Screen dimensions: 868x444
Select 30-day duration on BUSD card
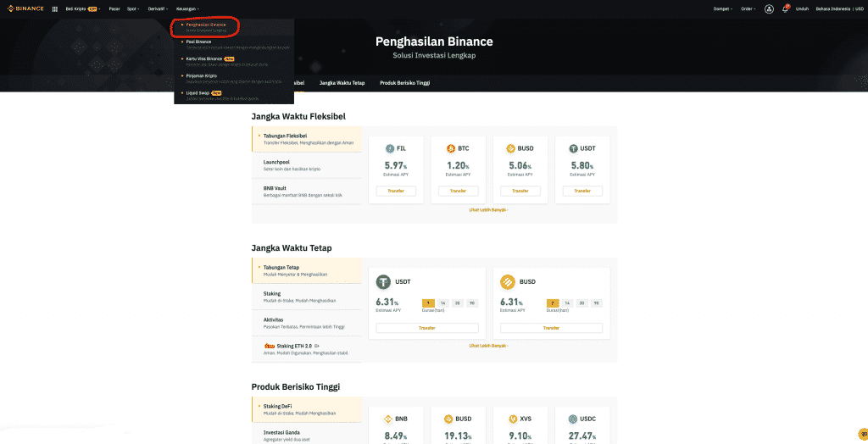click(x=581, y=302)
